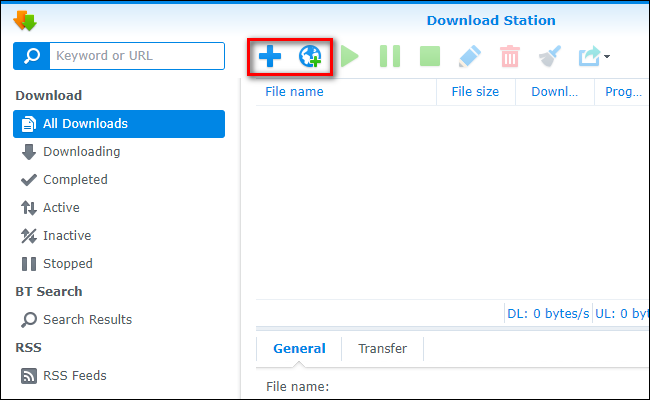Click the add download via URL globe icon
Screen dimensions: 650x400
tap(309, 56)
